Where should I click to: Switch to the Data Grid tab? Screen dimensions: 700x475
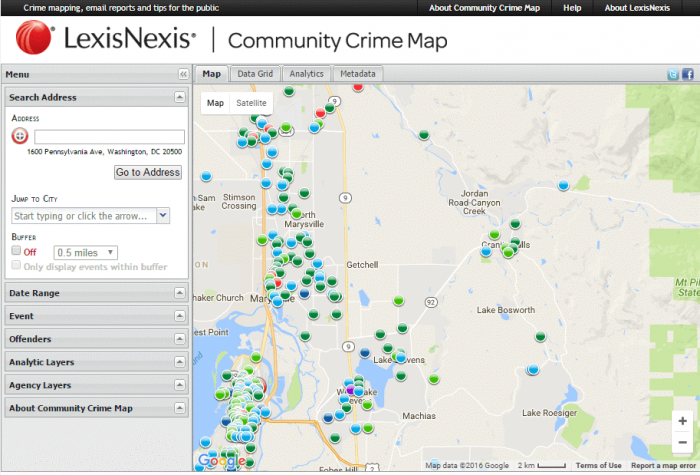[255, 74]
